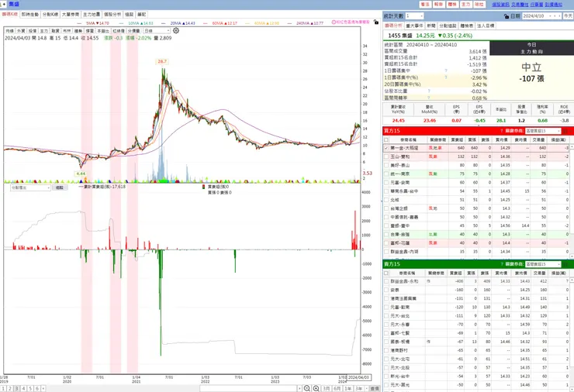Zoom out the chart with magnifier minus
Viewport: 574px width, 392px height.
point(307,388)
